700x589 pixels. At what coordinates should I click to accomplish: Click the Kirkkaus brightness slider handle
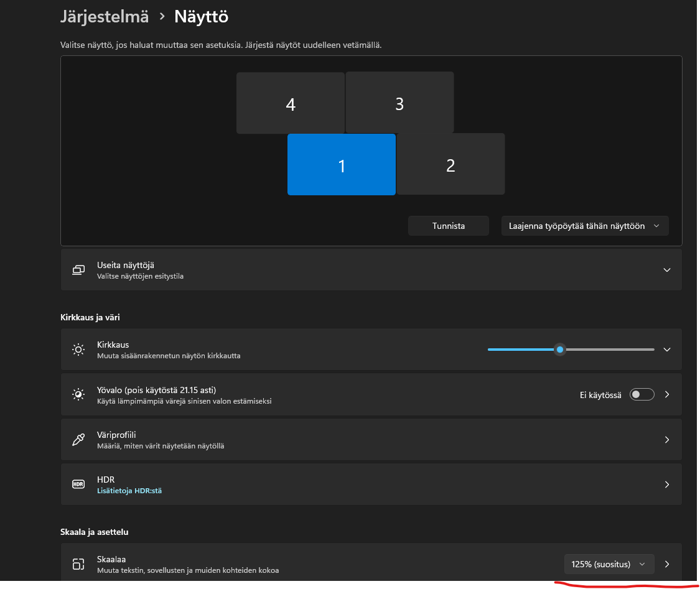tap(560, 350)
